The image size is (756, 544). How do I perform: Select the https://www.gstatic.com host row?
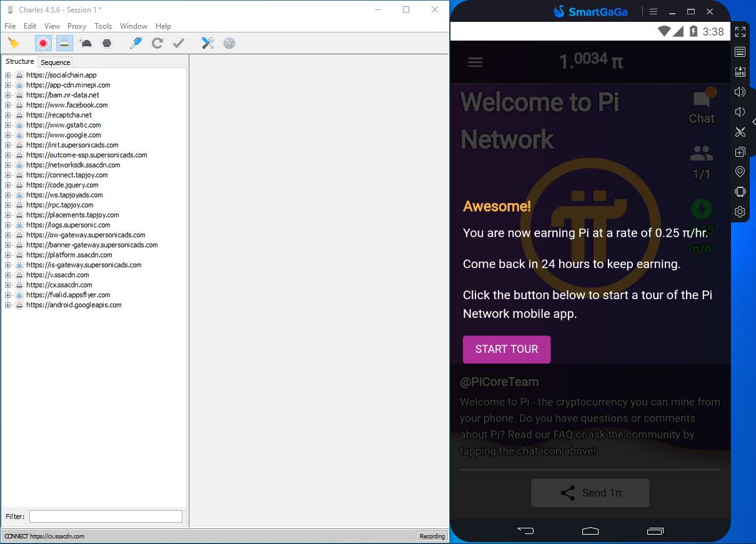64,125
